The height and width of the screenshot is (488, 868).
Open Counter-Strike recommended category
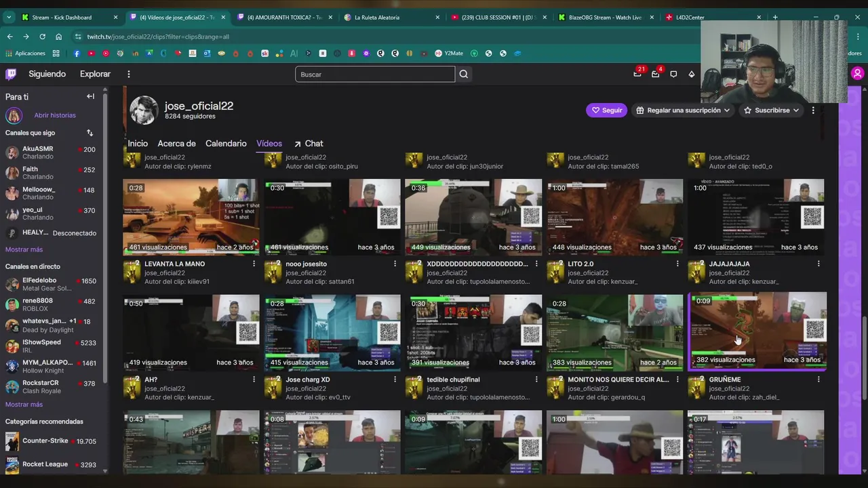tap(51, 441)
